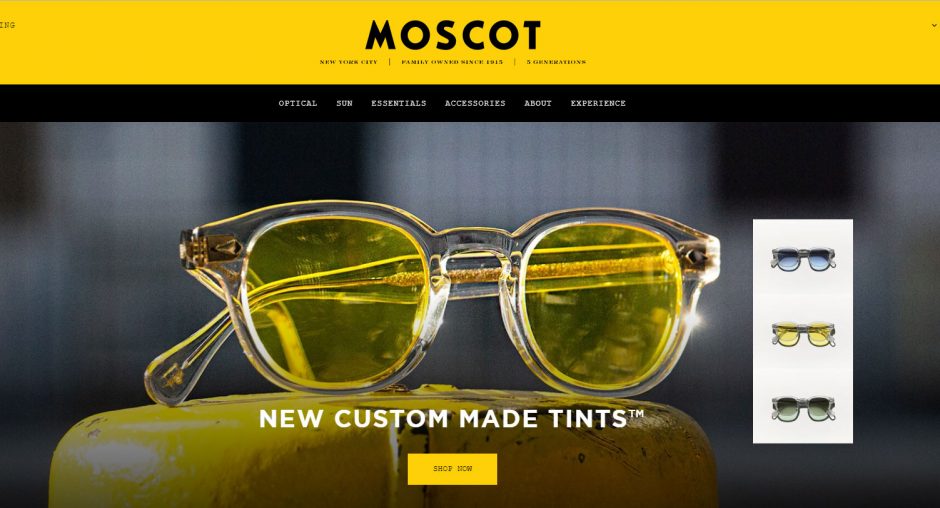Viewport: 940px width, 508px height.
Task: Click the Family Owned Since 1915 text
Action: coord(452,62)
